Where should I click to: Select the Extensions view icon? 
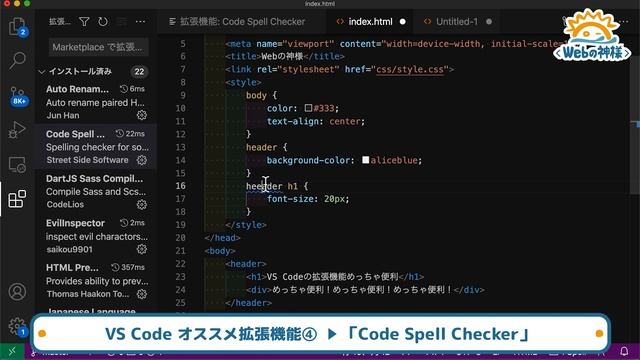[x=17, y=199]
